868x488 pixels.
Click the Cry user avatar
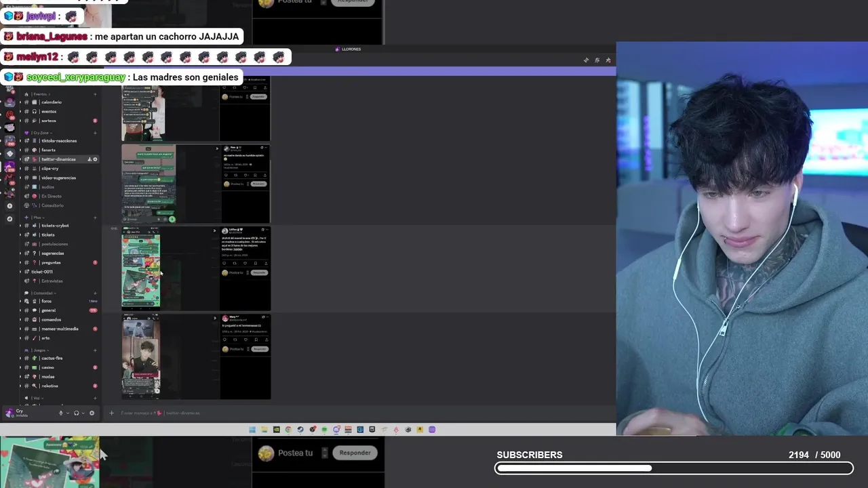9,413
